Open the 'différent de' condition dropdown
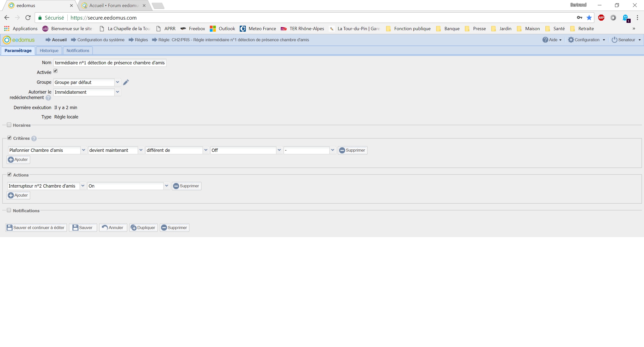Image resolution: width=644 pixels, height=347 pixels. (x=206, y=150)
